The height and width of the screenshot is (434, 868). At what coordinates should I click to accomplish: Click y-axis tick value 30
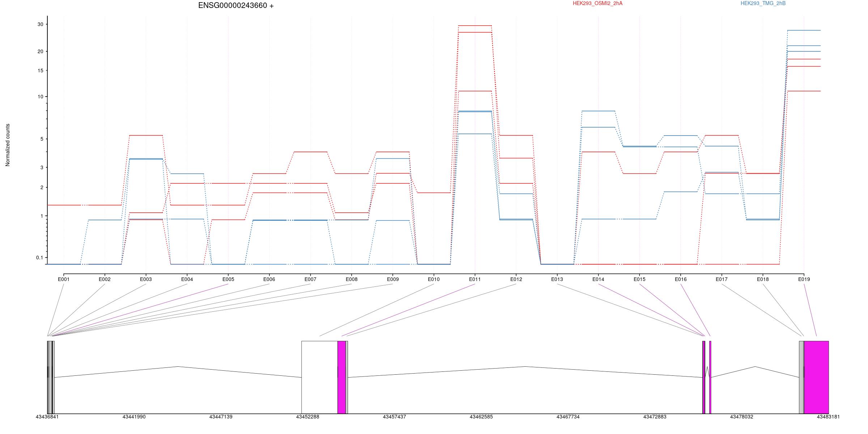[40, 24]
